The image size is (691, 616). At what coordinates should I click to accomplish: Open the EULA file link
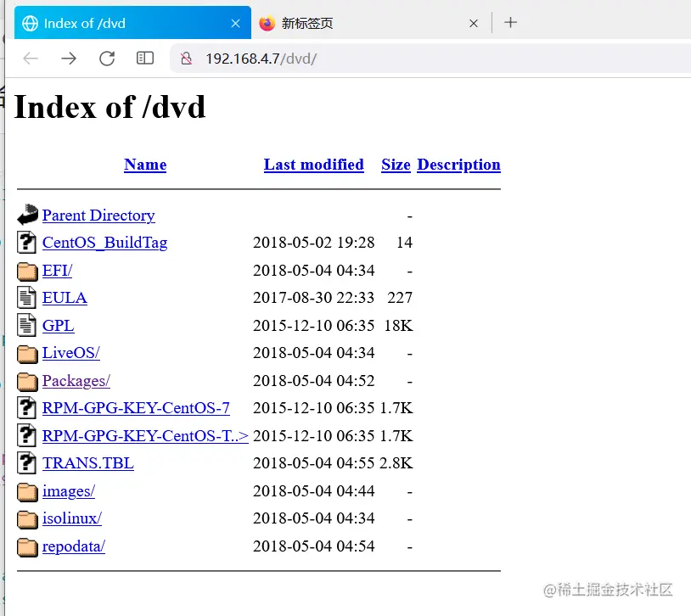click(x=65, y=298)
